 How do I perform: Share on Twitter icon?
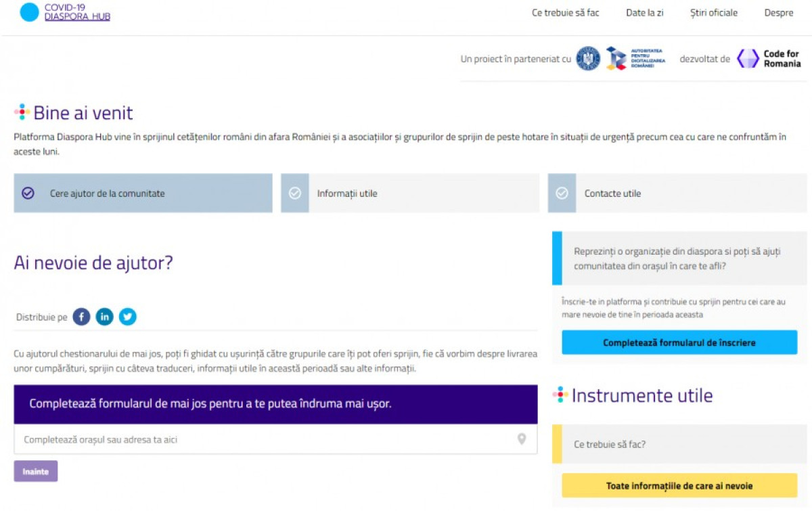(127, 317)
